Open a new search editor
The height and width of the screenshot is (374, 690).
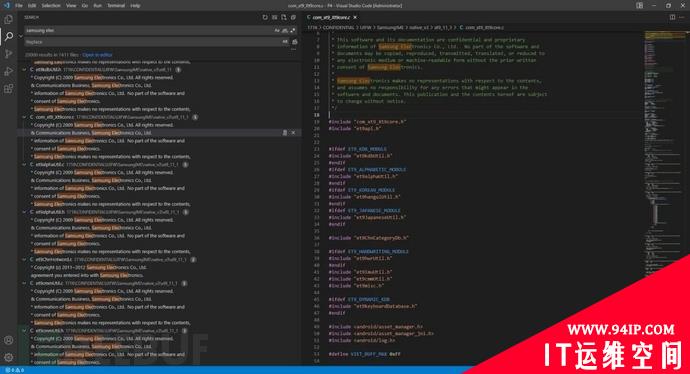click(284, 17)
